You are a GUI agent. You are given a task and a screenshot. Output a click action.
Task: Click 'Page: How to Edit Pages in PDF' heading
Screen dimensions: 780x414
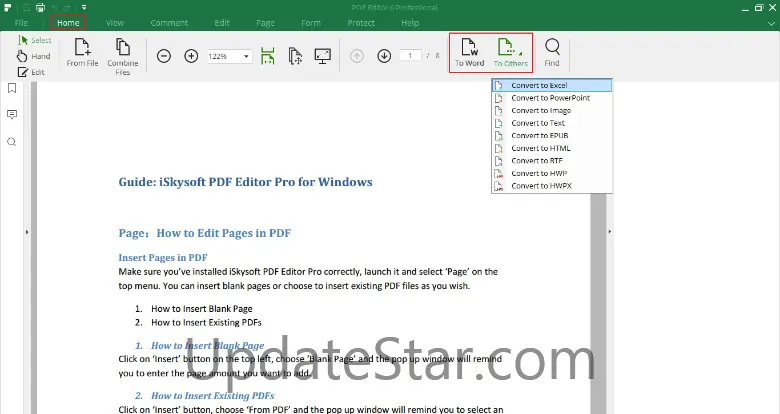[204, 233]
